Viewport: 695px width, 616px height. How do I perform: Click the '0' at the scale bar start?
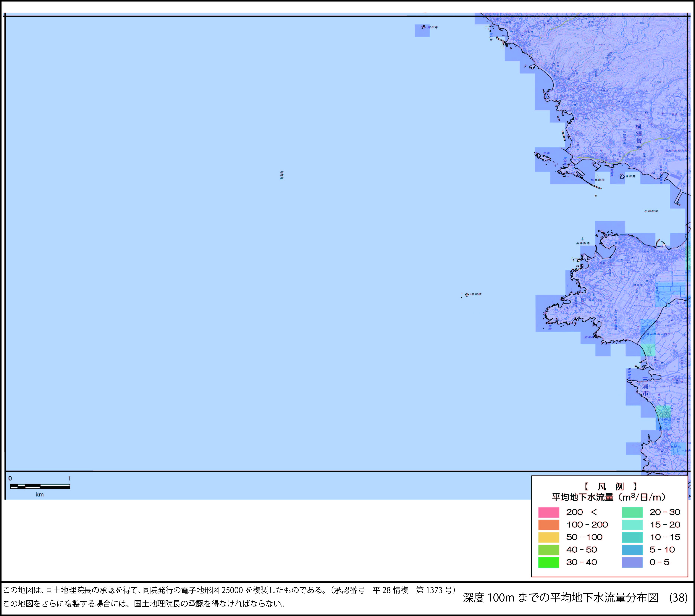pos(10,478)
